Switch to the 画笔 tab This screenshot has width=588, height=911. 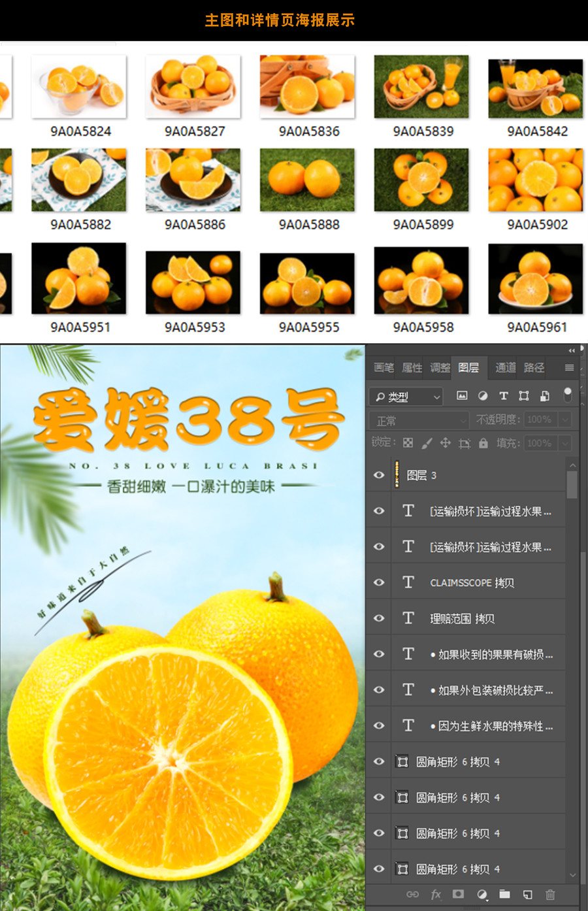click(x=384, y=368)
